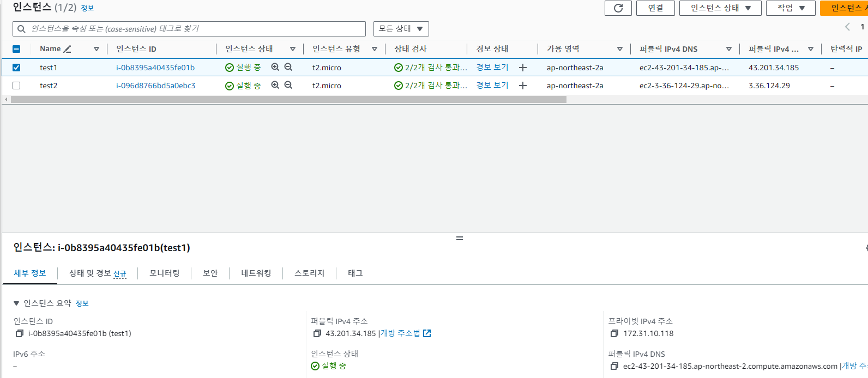Copy the public IPv4 address 43.201.34.185

point(317,333)
